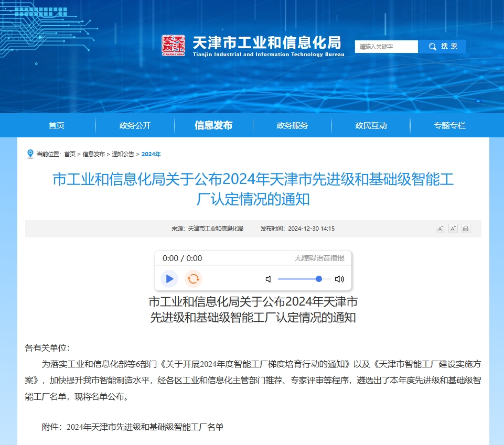Viewport: 504px width, 445px height.
Task: Click the replay icon in the audio player
Action: pyautogui.click(x=194, y=278)
